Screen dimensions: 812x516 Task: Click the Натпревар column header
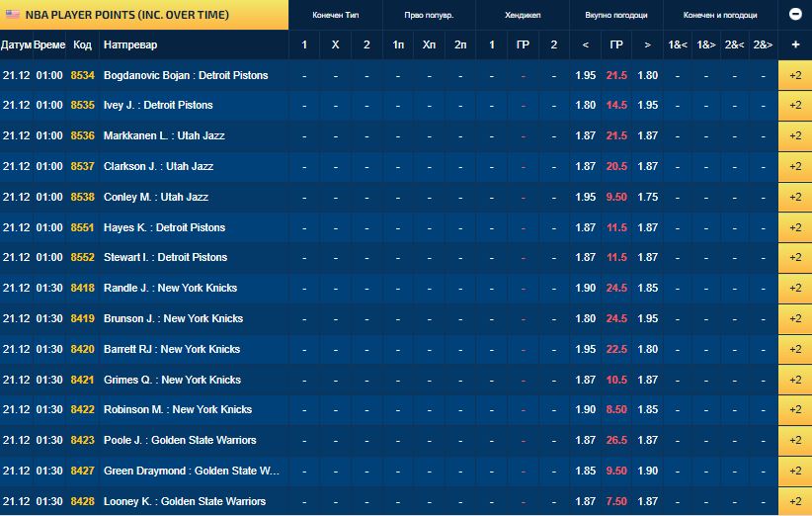(130, 45)
